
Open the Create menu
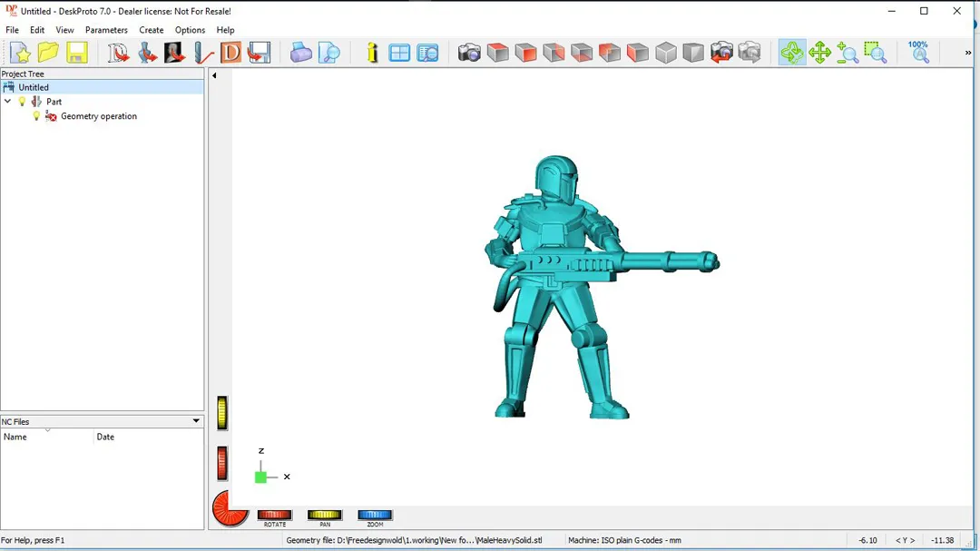point(152,30)
